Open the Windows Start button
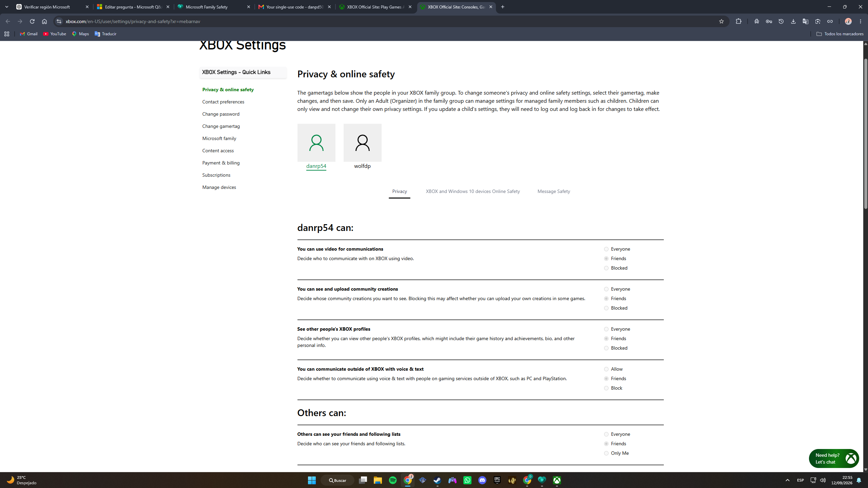The width and height of the screenshot is (868, 488). coord(312,480)
